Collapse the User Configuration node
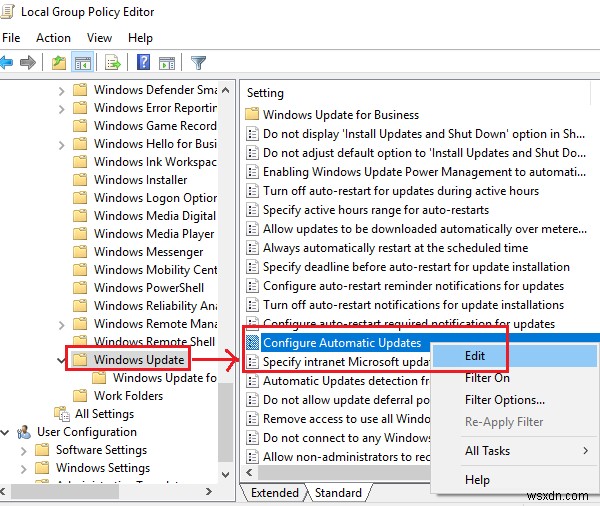The height and width of the screenshot is (506, 600). 5,433
